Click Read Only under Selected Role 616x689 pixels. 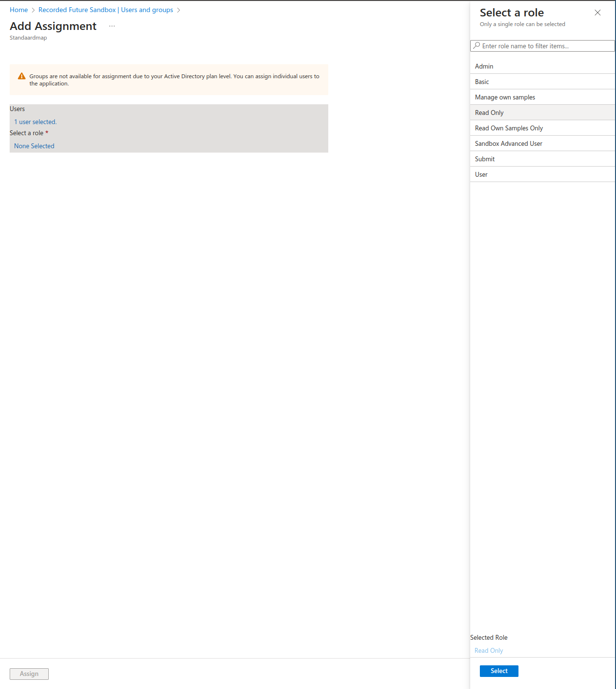click(x=489, y=650)
